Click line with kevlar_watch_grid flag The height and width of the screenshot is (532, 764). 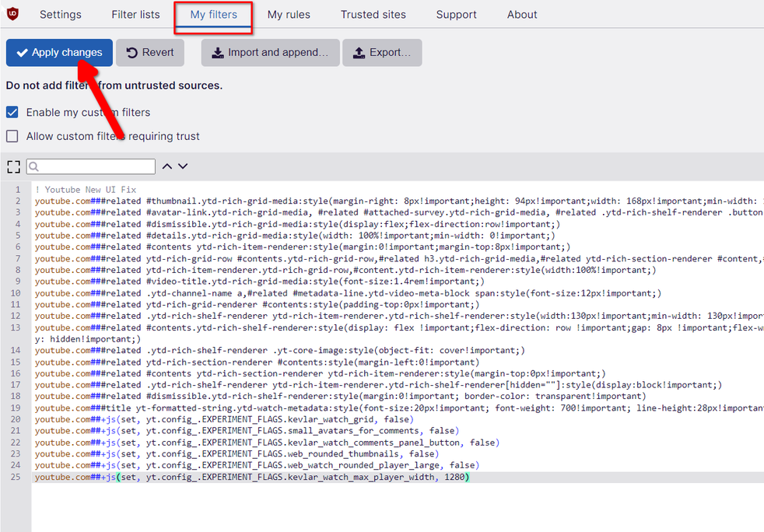(224, 419)
